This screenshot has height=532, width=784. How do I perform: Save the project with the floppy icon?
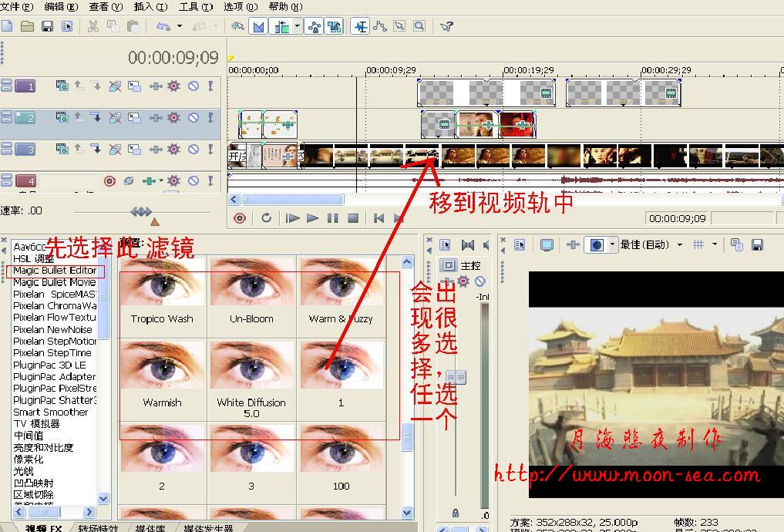tap(47, 26)
